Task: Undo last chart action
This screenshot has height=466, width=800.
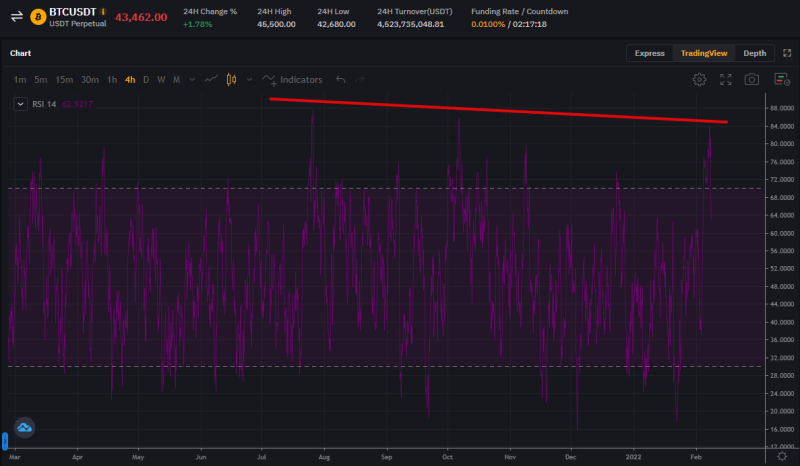Action: tap(340, 79)
